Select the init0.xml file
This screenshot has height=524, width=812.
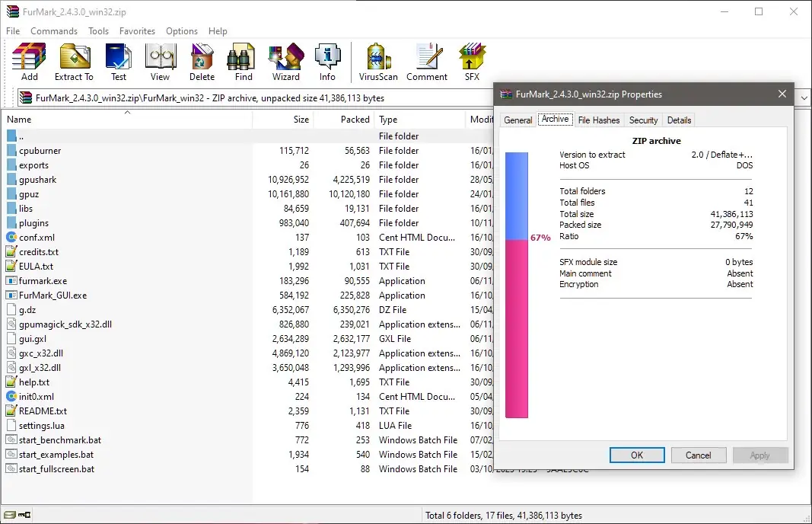[247, 397]
